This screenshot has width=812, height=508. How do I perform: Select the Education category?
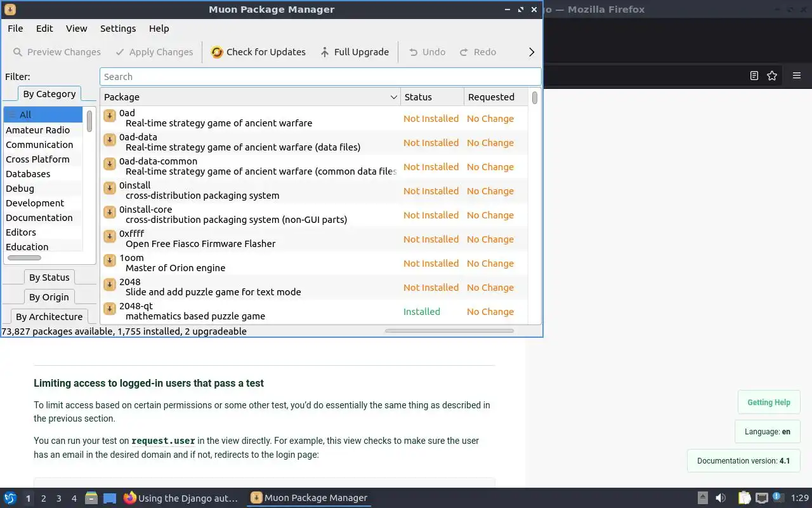point(43,247)
